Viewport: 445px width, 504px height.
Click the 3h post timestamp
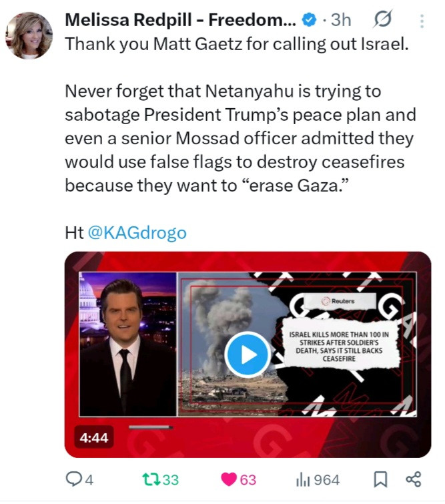click(341, 20)
